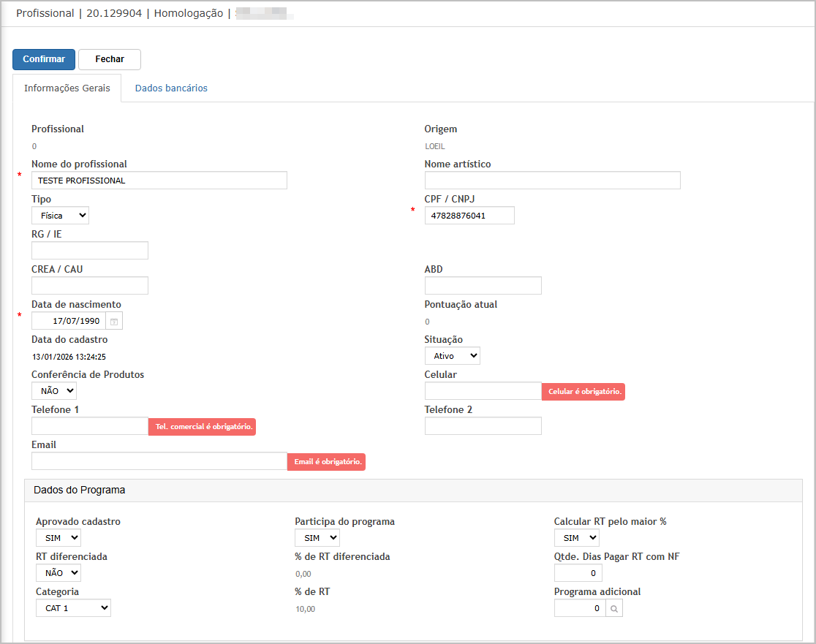Expand the Situação dropdown showing Ativo
Image resolution: width=816 pixels, height=644 pixels.
[452, 356]
